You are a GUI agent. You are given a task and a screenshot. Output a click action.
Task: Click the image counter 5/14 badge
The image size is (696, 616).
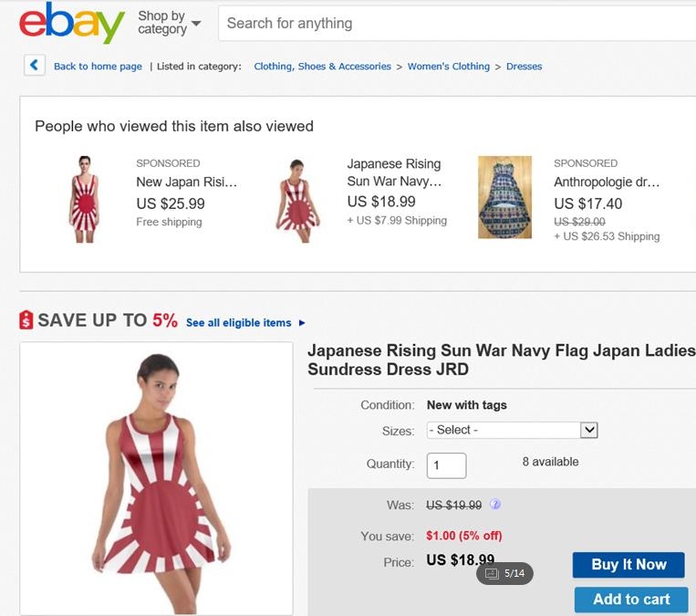click(x=504, y=573)
